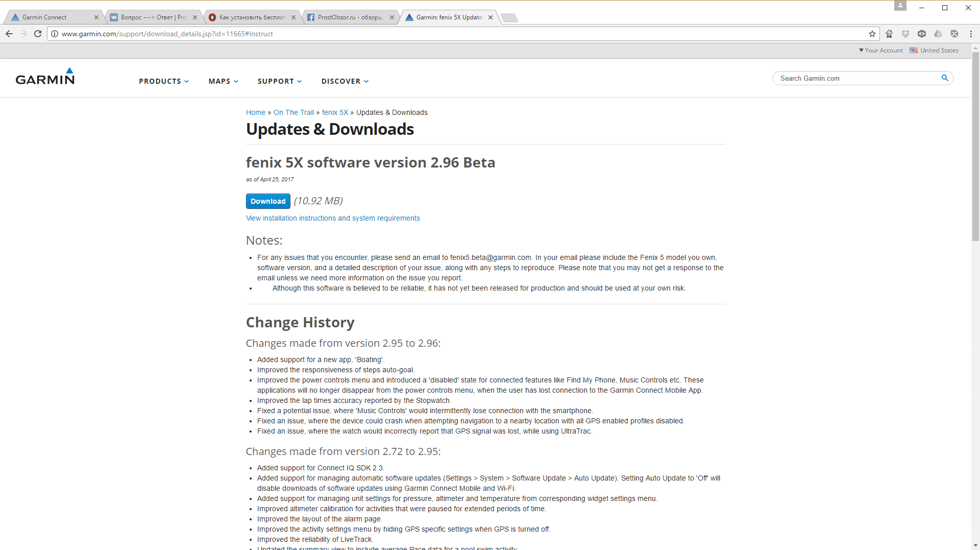This screenshot has height=550, width=980.
Task: Click the 'Updates & Downloads' heading
Action: pos(330,129)
